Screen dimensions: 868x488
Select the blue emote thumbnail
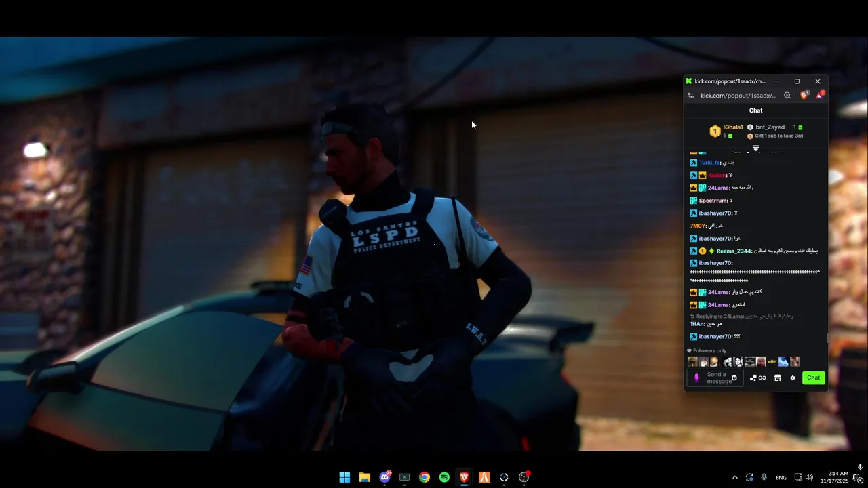click(x=783, y=362)
